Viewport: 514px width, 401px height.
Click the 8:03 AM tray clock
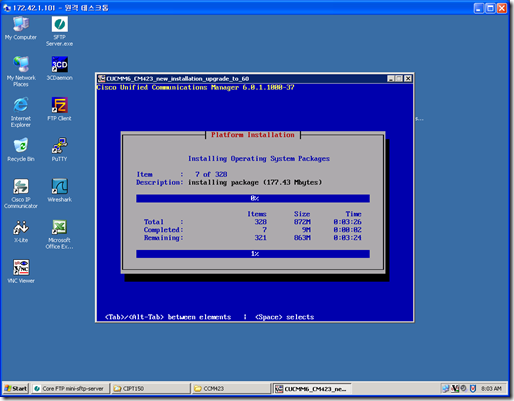(x=491, y=388)
